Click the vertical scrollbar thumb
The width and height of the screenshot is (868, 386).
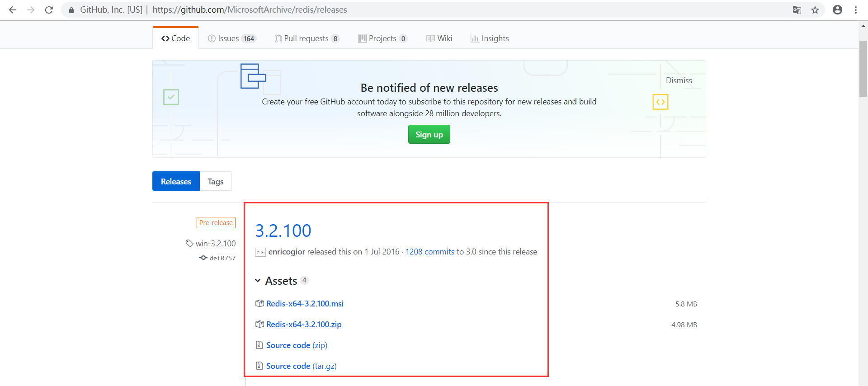click(x=863, y=69)
